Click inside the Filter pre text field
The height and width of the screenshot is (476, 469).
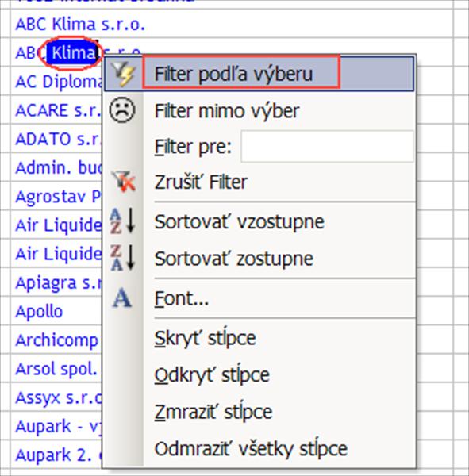click(327, 147)
